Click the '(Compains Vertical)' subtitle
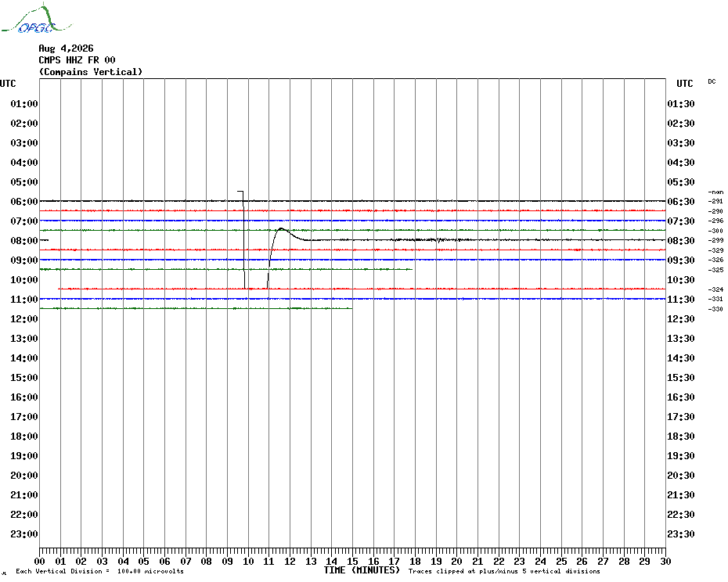Image resolution: width=728 pixels, height=582 pixels. (91, 72)
